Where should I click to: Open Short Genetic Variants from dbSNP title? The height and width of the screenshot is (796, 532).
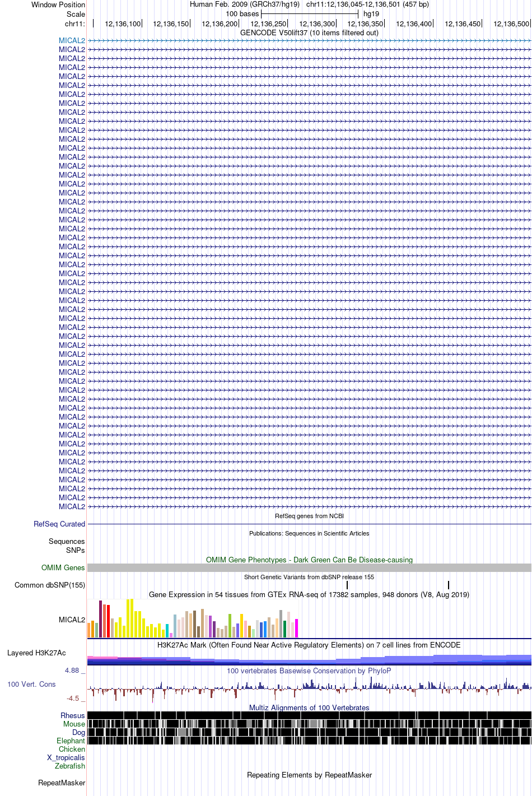309,577
